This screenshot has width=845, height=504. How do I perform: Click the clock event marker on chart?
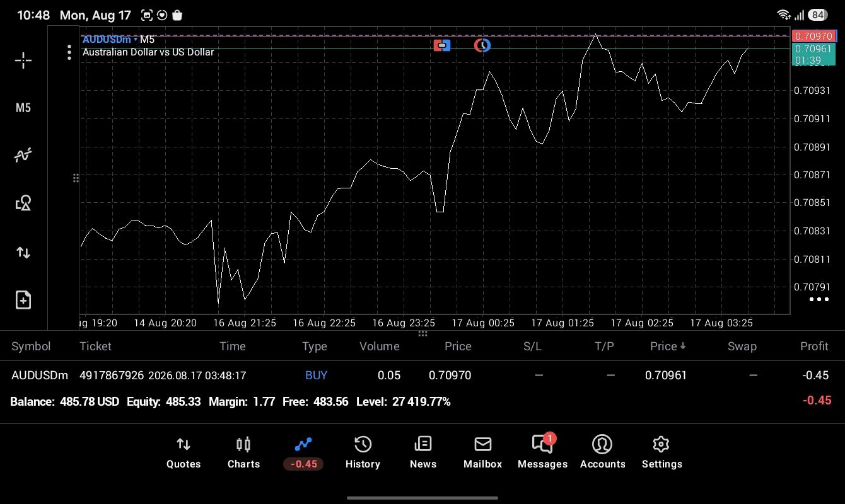[x=482, y=45]
